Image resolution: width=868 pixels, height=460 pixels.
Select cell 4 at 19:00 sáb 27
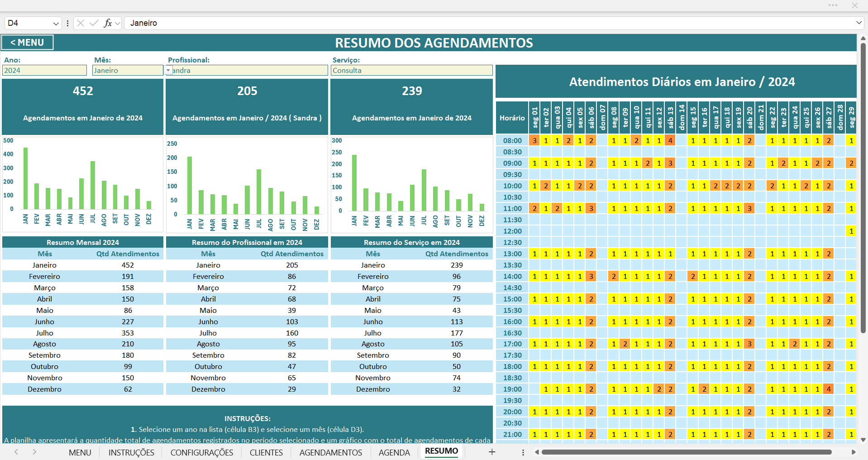click(x=829, y=389)
